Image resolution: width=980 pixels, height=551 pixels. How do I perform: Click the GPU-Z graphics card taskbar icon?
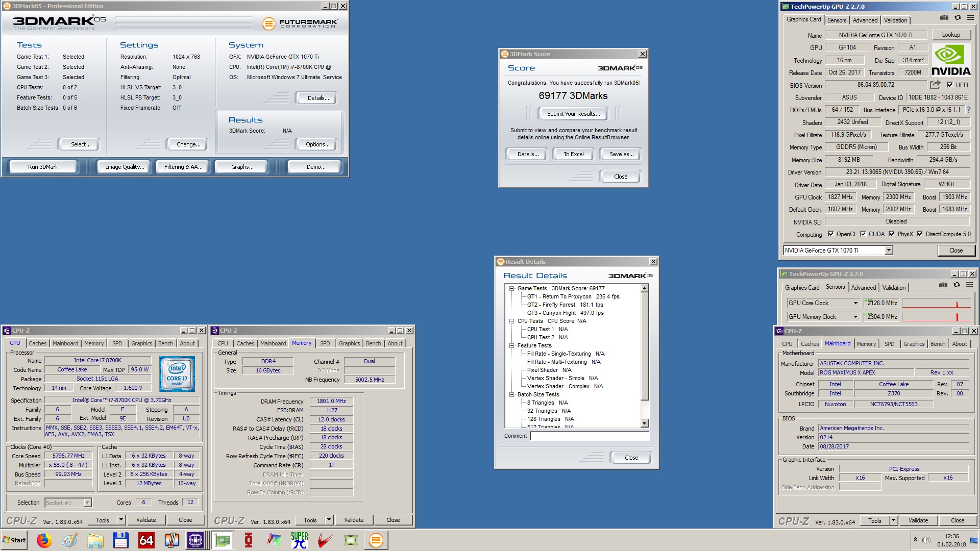[223, 540]
